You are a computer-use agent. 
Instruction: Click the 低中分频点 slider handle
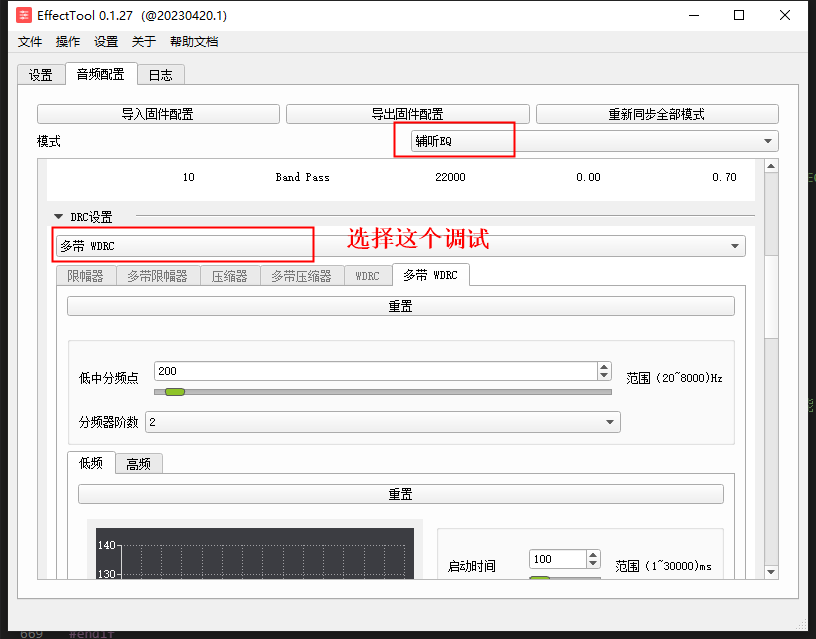(175, 392)
